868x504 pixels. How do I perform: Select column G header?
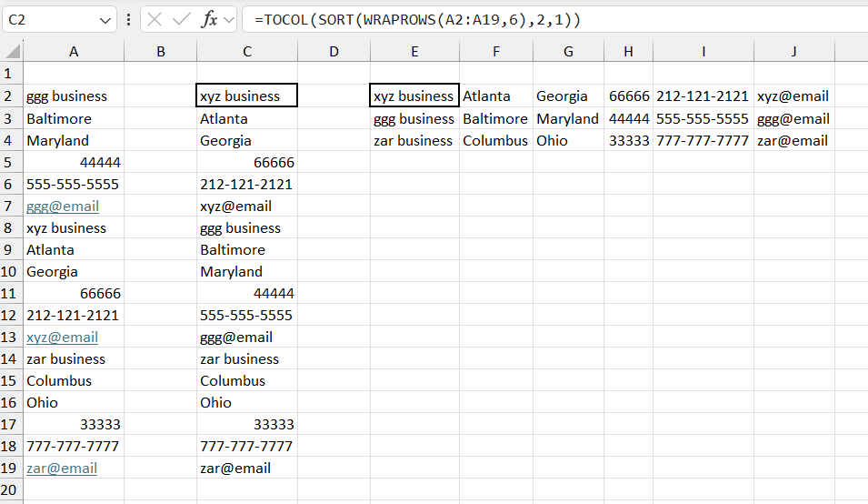coord(569,52)
